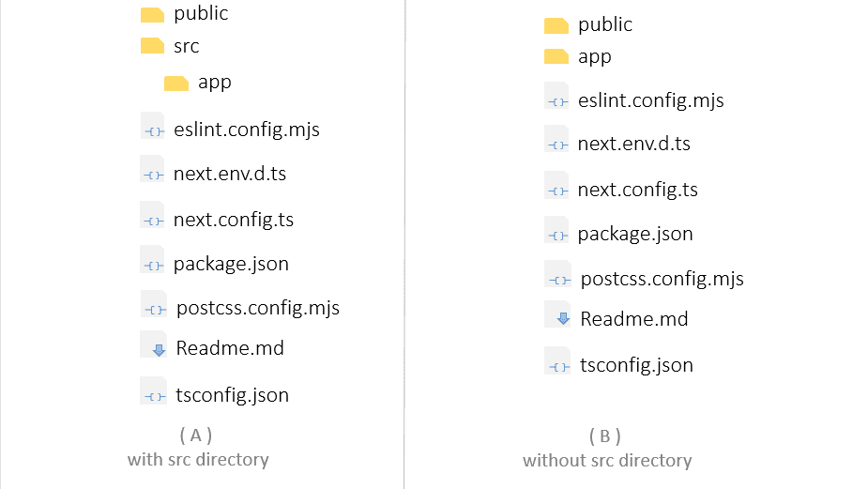This screenshot has width=868, height=489.
Task: Click next.env.d.ts file icon in diagram A
Action: 153,170
